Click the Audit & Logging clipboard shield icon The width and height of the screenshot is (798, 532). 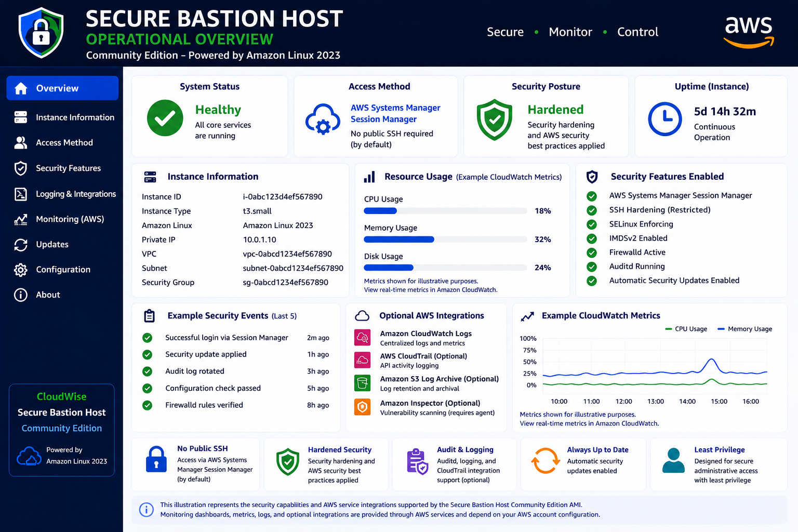[x=417, y=461]
